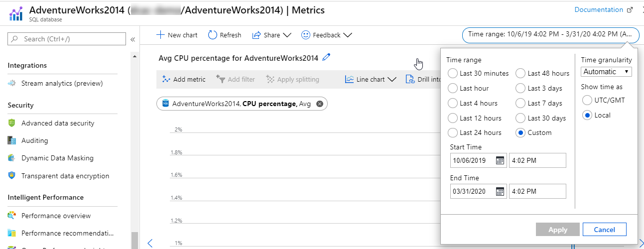Open Transparent data encryption
This screenshot has height=249, width=644.
(x=65, y=176)
